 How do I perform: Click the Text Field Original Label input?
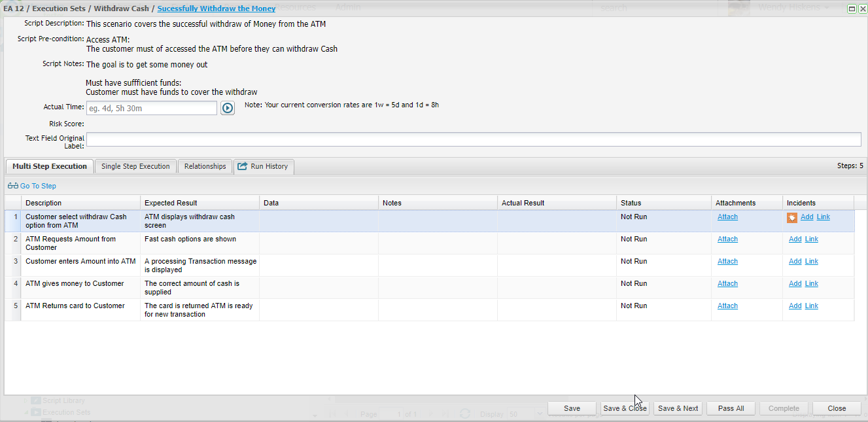[x=474, y=139]
